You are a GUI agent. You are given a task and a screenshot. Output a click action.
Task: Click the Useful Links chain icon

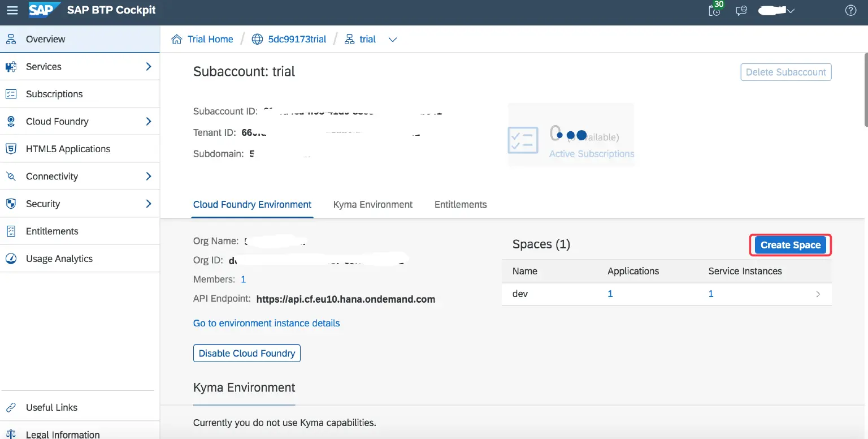(11, 407)
